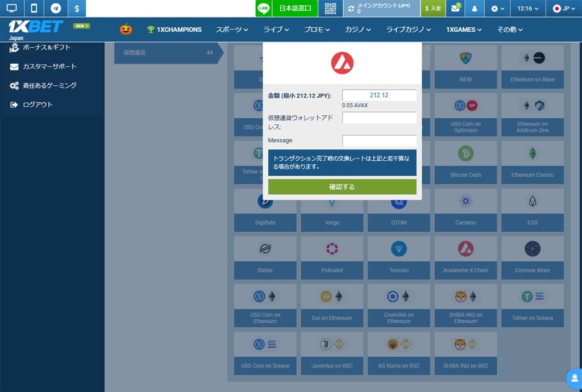Image resolution: width=582 pixels, height=392 pixels.
Task: Select Ethereum on Arbitrum One tile
Action: (532, 115)
